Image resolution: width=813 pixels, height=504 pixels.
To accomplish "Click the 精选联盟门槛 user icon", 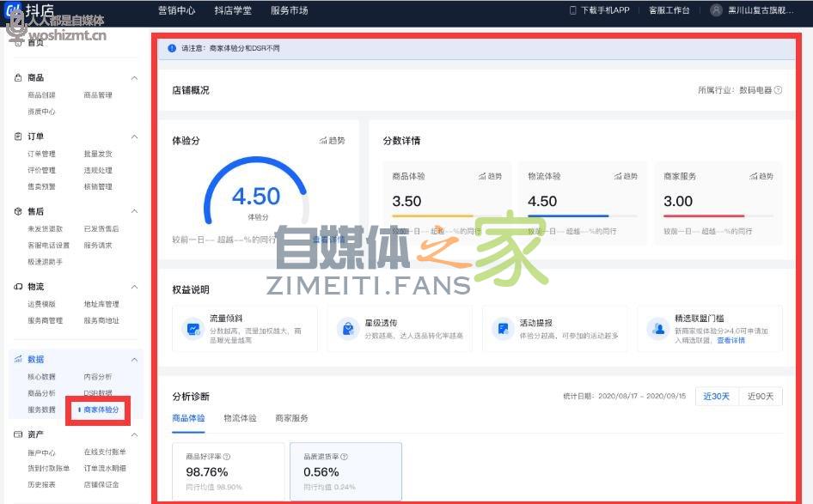I will pyautogui.click(x=658, y=329).
